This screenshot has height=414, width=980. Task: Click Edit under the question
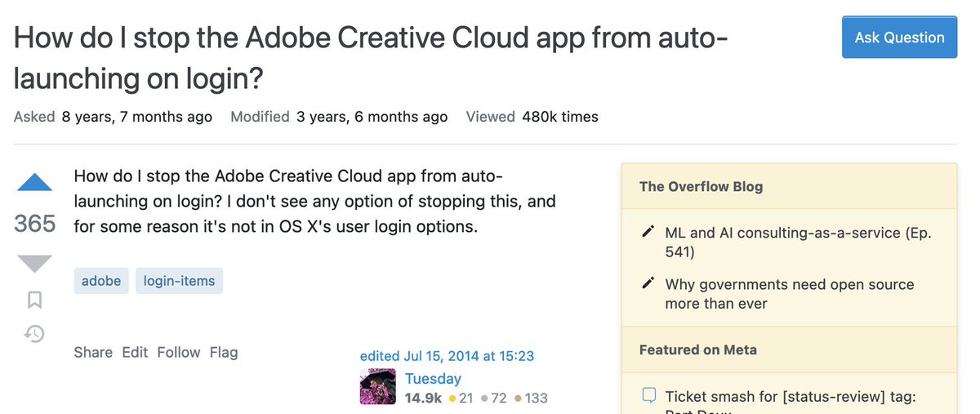(x=135, y=352)
